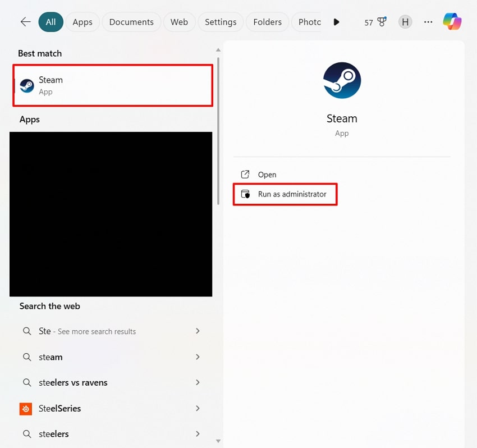
Task: Switch to the Folders filter tab
Action: click(267, 22)
